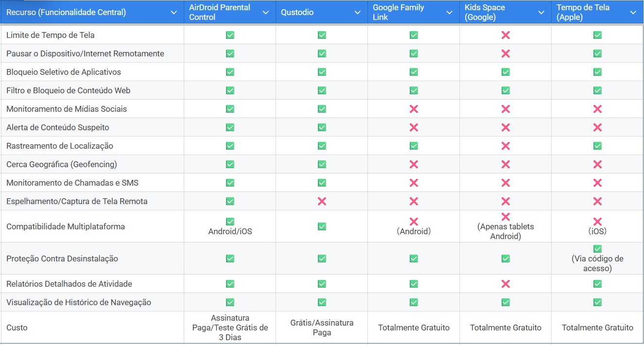This screenshot has width=644, height=345.
Task: Click the green checkmark for Qustodio screen time
Action: pos(321,34)
